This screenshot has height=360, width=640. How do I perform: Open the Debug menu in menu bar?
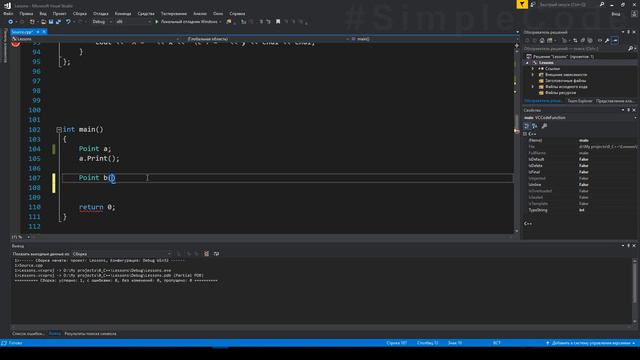[x=101, y=13]
